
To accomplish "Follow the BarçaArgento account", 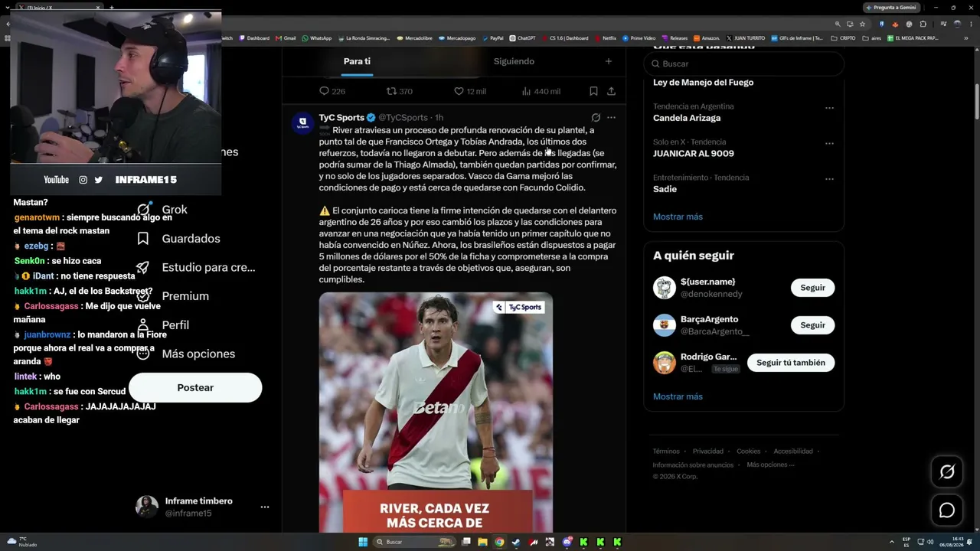I will (x=812, y=325).
